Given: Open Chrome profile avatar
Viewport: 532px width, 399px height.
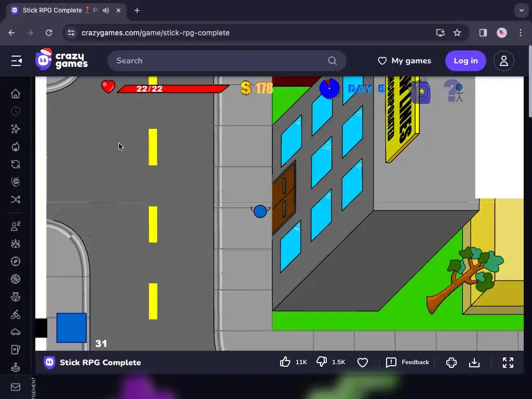Looking at the screenshot, I should [502, 33].
